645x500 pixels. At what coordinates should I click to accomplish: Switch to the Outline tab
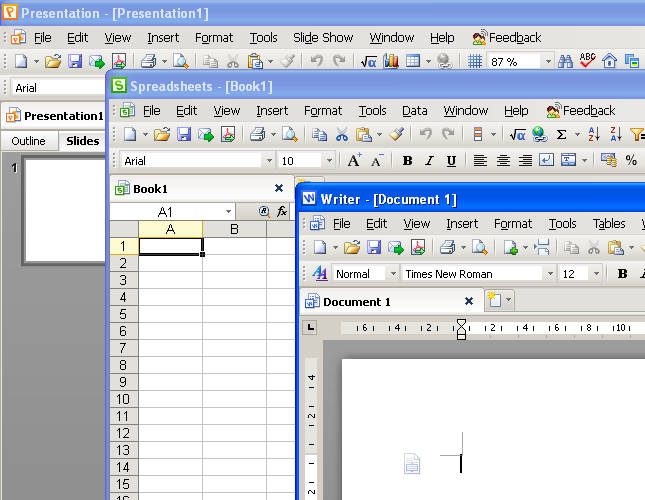pos(28,141)
